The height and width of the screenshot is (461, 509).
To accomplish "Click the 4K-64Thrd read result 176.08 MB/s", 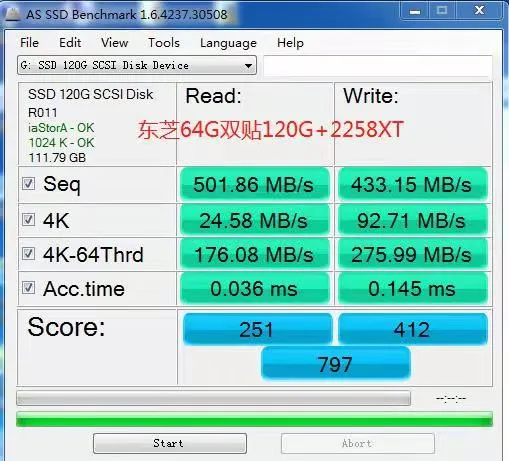I will (255, 254).
